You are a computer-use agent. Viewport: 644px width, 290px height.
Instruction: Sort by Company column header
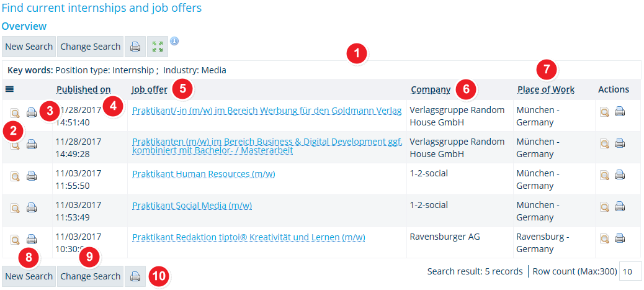tap(431, 89)
